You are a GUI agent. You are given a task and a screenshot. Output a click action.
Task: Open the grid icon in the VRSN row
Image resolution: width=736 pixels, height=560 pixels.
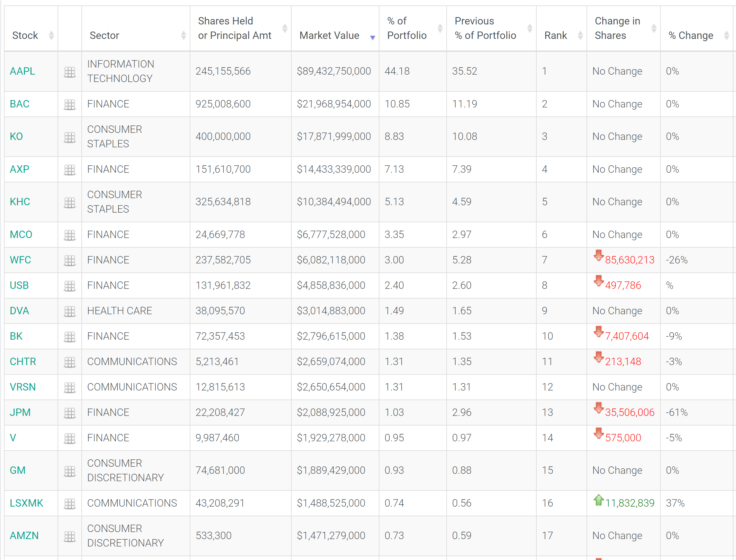click(70, 388)
